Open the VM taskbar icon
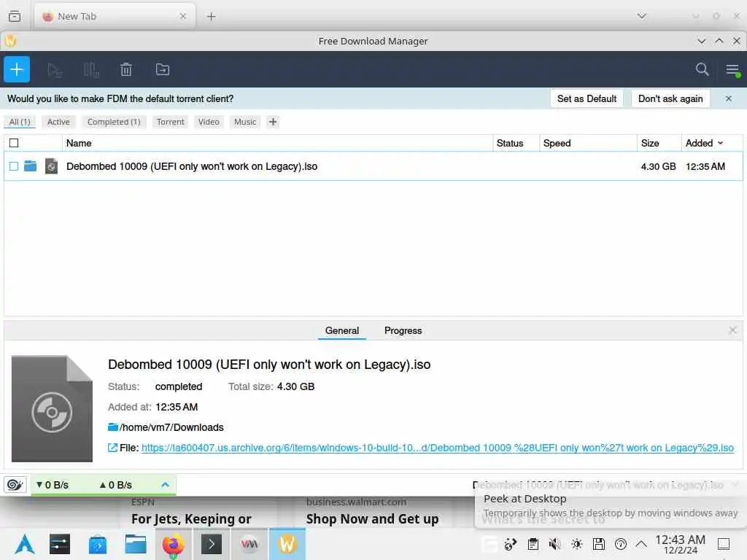The image size is (747, 560). tap(249, 544)
